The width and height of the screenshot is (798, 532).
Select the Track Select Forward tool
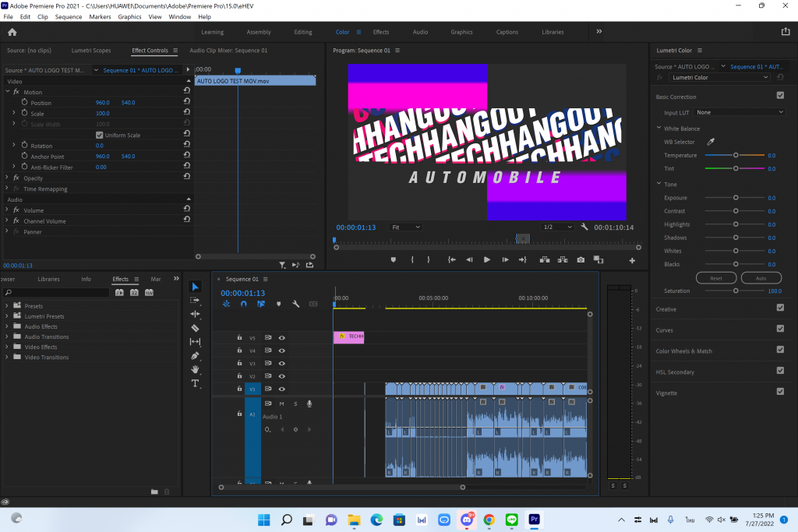pos(195,301)
